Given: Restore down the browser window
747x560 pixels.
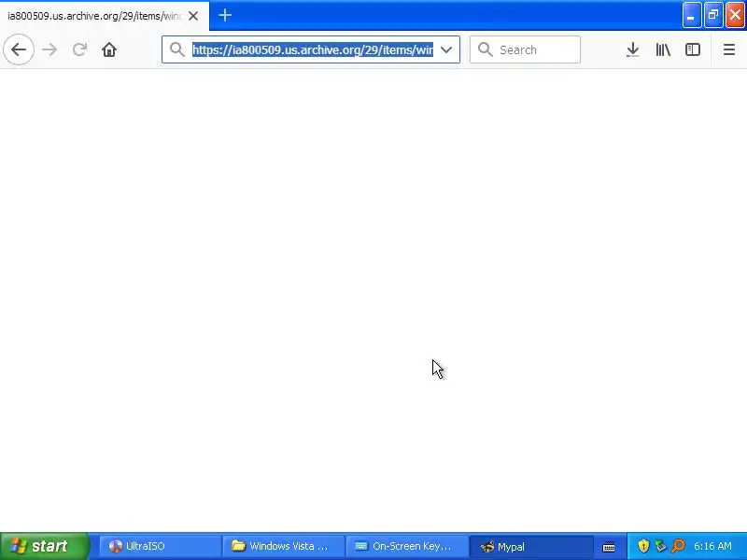Looking at the screenshot, I should pos(713,15).
